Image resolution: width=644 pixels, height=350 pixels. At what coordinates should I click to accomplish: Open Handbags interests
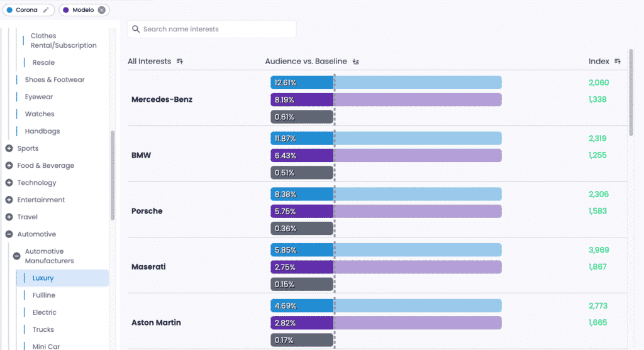point(42,131)
